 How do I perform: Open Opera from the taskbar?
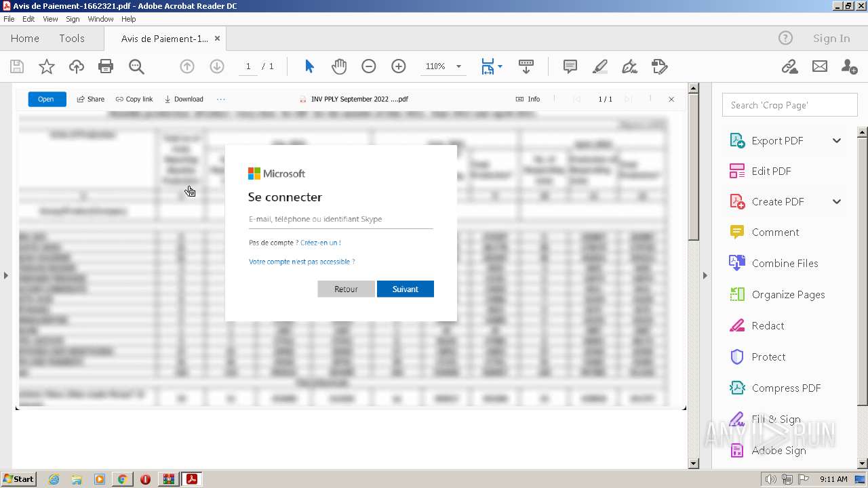point(145,479)
